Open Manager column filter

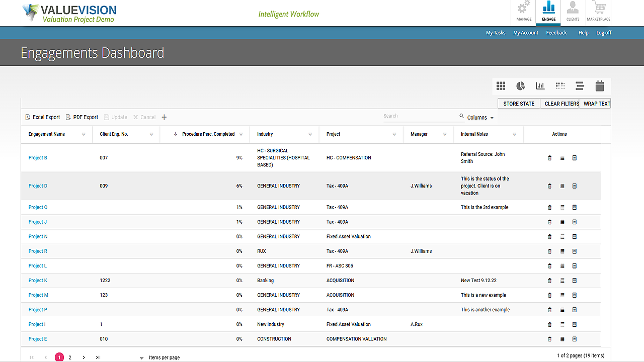[x=445, y=134]
